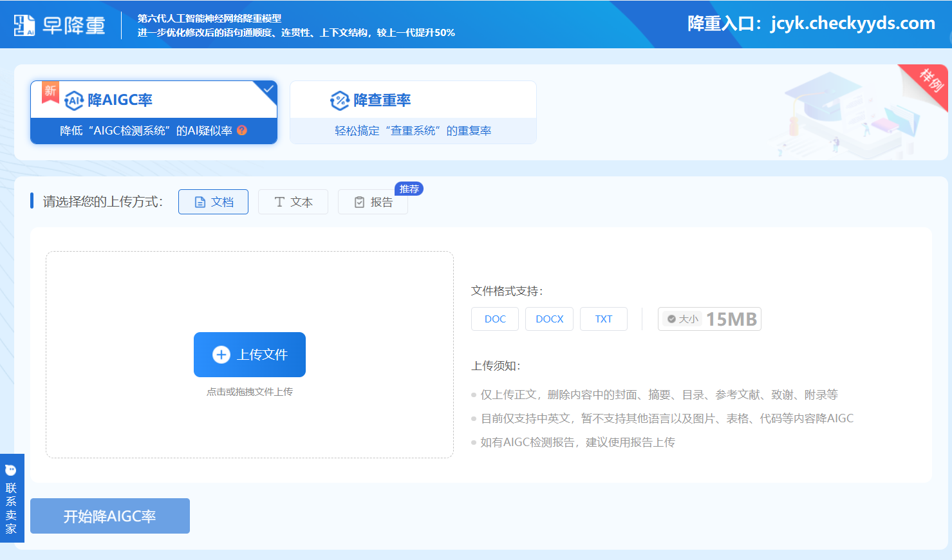The image size is (952, 560).
Task: Open the 联系卖家 side tab
Action: 12,498
